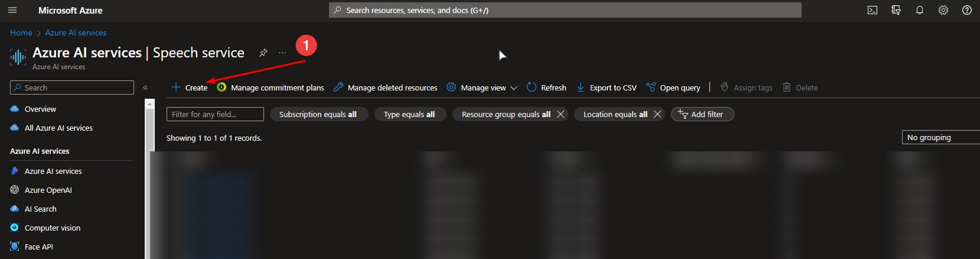Open the hamburger portal menu

point(12,10)
